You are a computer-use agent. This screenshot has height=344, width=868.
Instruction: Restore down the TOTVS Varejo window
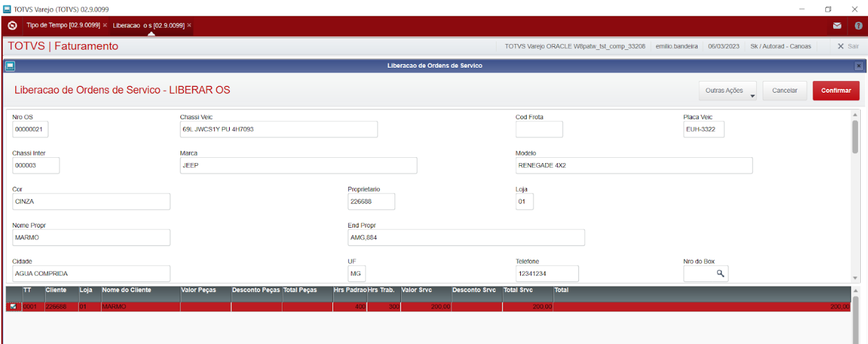(828, 9)
